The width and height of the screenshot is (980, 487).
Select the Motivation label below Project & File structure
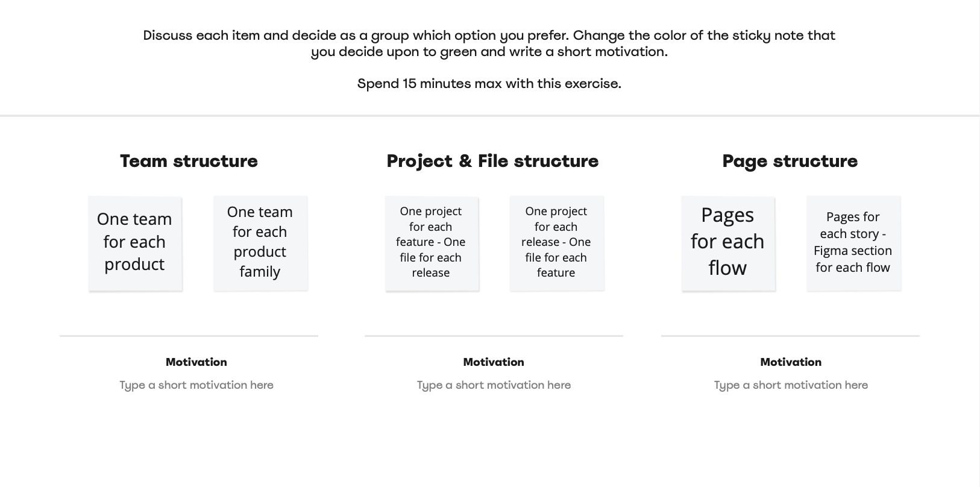pyautogui.click(x=494, y=362)
